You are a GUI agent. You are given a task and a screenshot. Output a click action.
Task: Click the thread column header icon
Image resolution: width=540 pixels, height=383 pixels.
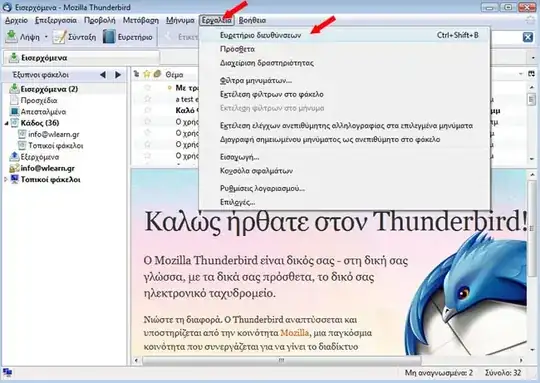(136, 74)
